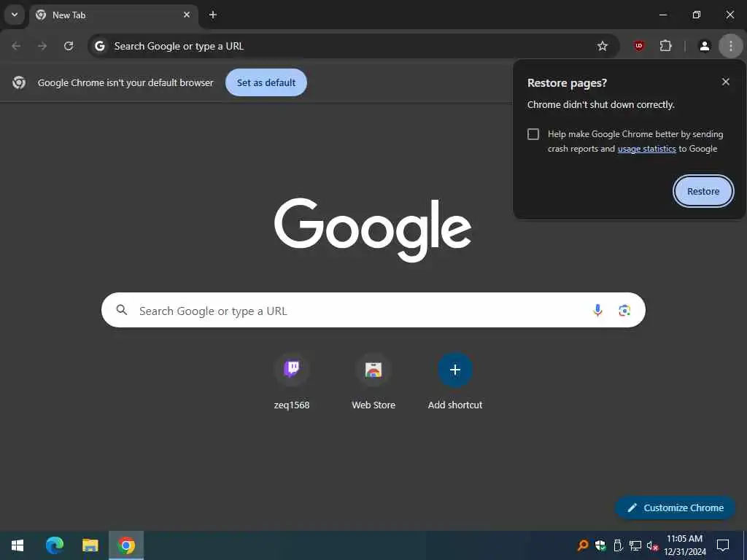Open network status tray icon
Screen dimensions: 747x560
point(635,545)
